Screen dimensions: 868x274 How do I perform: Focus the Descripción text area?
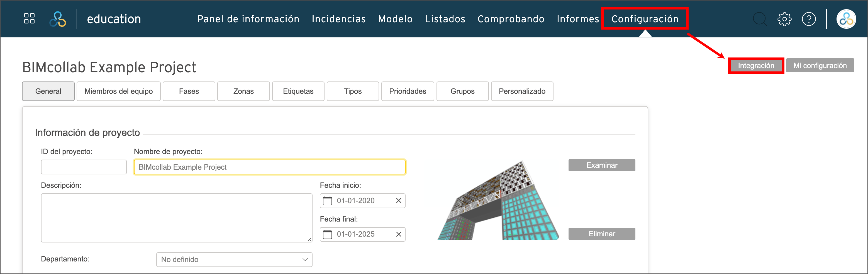177,218
